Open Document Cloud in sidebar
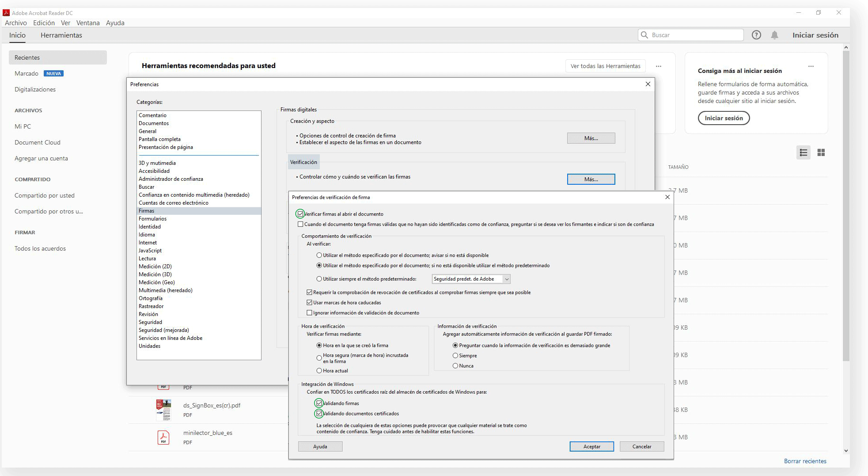 (37, 142)
